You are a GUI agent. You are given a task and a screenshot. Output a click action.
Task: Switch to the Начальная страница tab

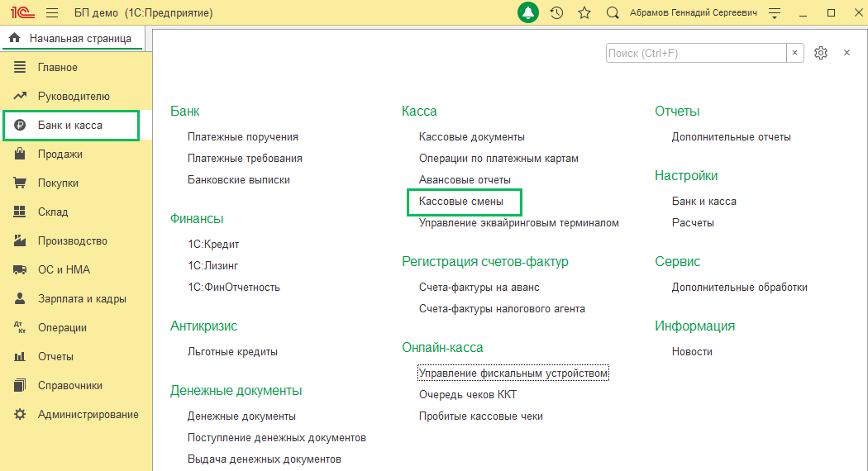(74, 38)
